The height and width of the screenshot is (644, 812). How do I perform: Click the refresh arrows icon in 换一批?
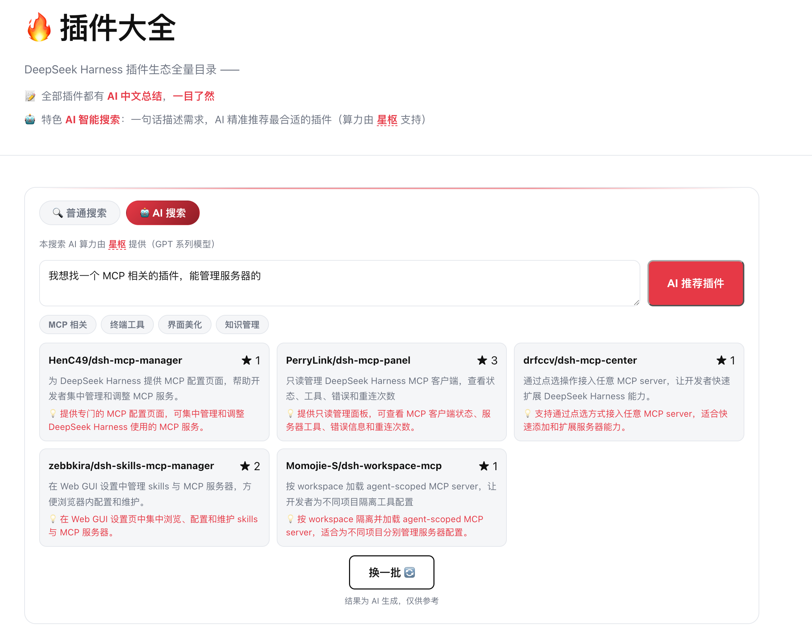point(410,572)
